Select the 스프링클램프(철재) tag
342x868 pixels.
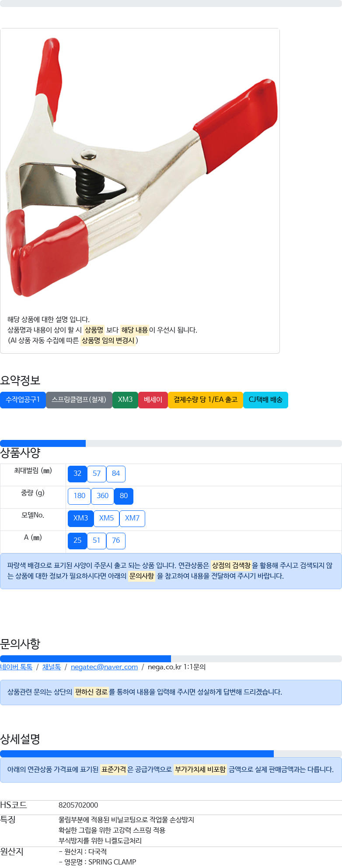coord(79,400)
